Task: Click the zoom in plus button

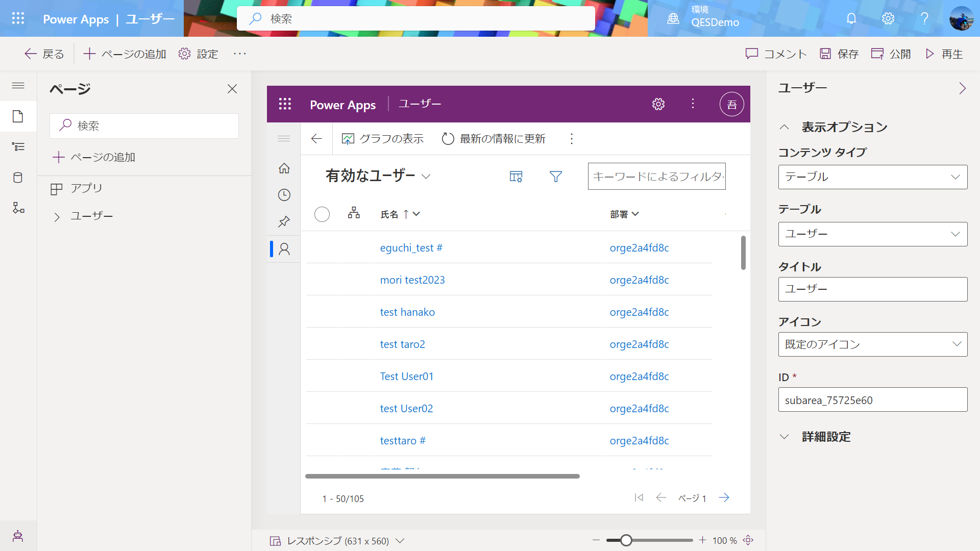Action: coord(702,540)
